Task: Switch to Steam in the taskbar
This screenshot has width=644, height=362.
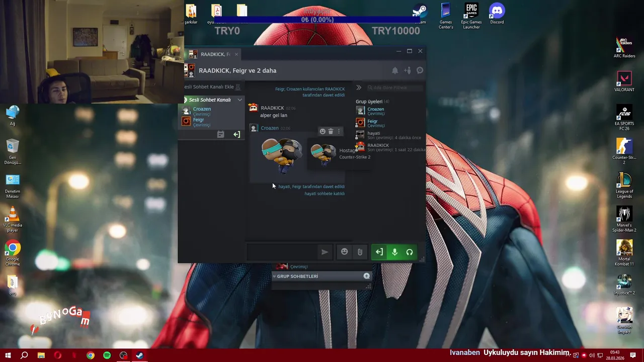Action: point(139,355)
